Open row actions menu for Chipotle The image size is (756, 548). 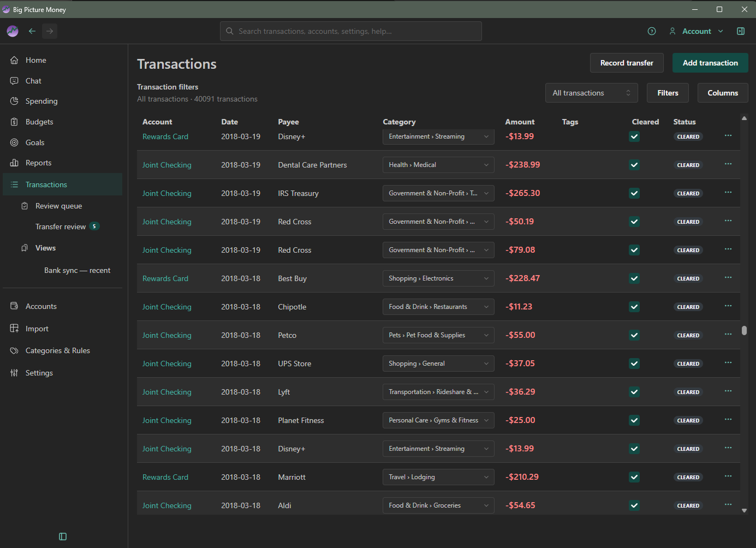click(x=728, y=306)
